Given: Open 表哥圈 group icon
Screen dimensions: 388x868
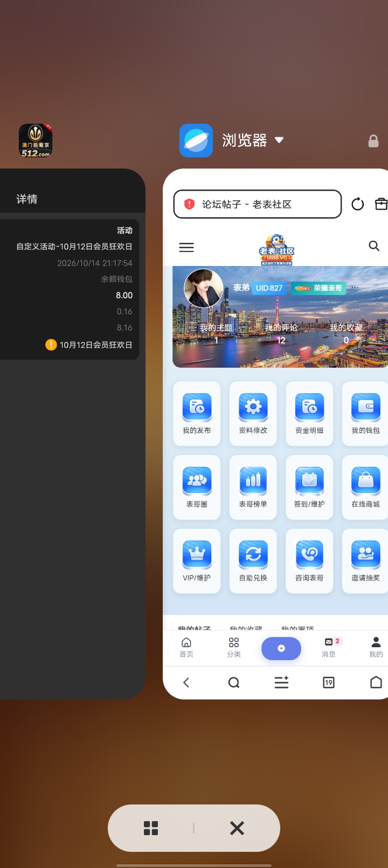Looking at the screenshot, I should [197, 480].
